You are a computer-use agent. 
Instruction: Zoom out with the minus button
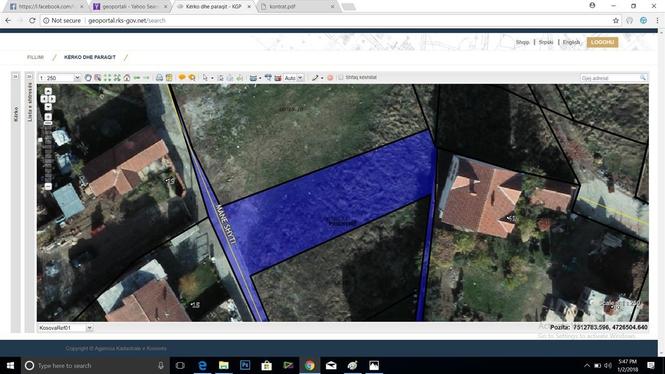[48, 187]
